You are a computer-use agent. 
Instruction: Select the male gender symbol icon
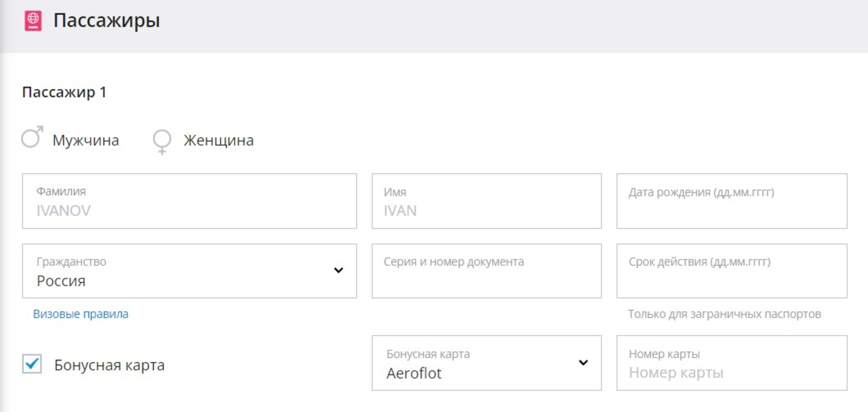pos(32,137)
